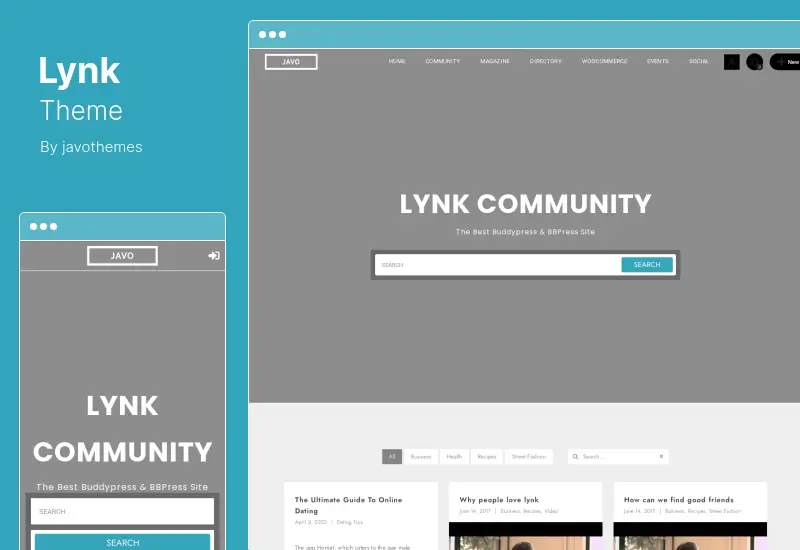Open the round notifications icon in navbar

coord(755,62)
